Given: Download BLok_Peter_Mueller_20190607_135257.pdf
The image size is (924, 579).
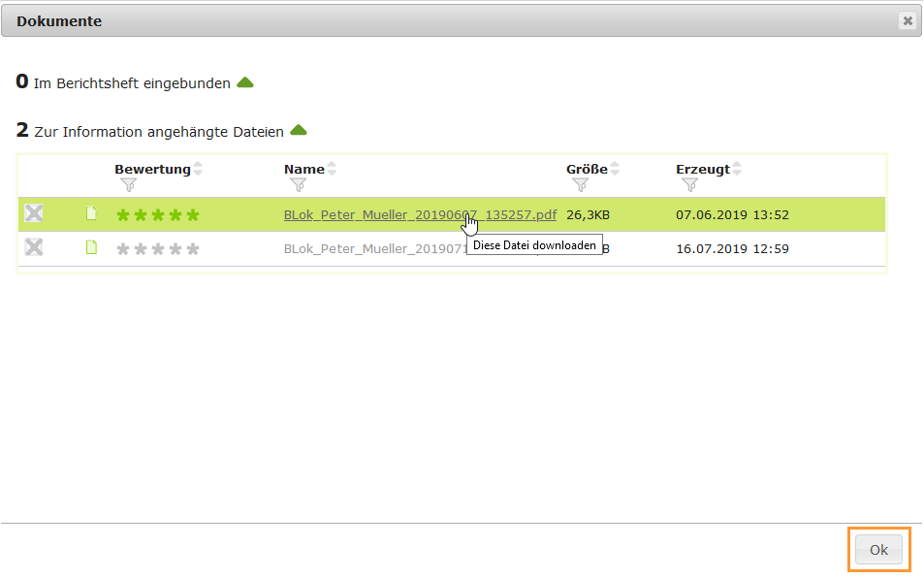Looking at the screenshot, I should click(x=419, y=215).
